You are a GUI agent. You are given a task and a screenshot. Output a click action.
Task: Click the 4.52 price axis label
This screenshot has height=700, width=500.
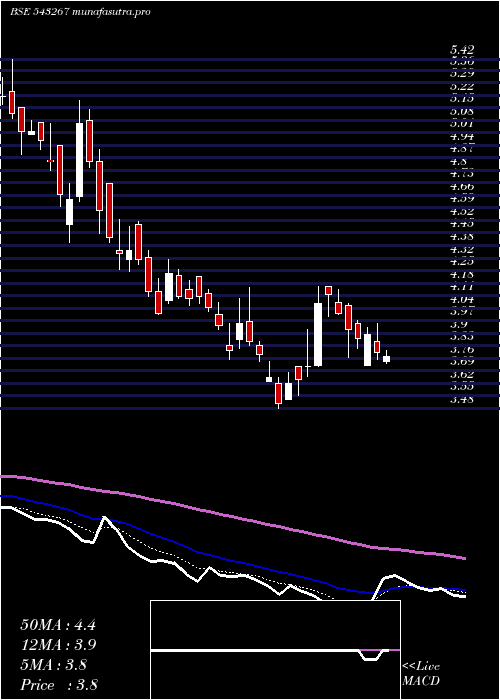[462, 212]
